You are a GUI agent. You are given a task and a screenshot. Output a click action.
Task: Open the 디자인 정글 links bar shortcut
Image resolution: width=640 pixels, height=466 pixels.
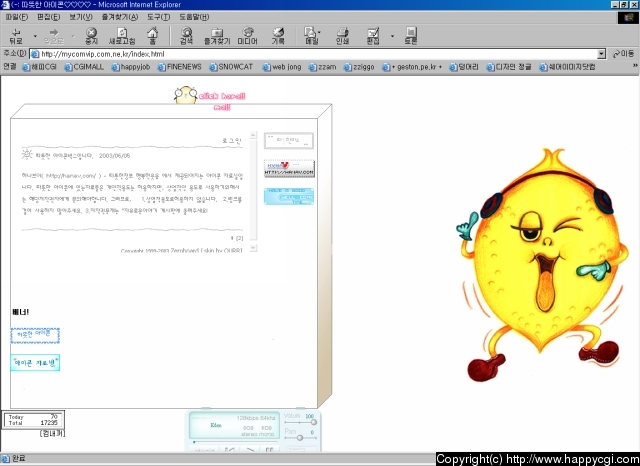pyautogui.click(x=509, y=67)
